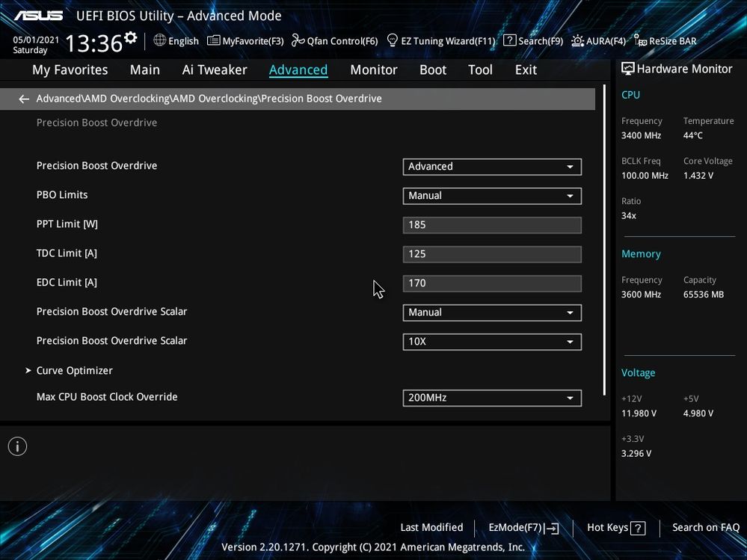
Task: Click the Qfan Control(F6) label
Action: (x=342, y=41)
